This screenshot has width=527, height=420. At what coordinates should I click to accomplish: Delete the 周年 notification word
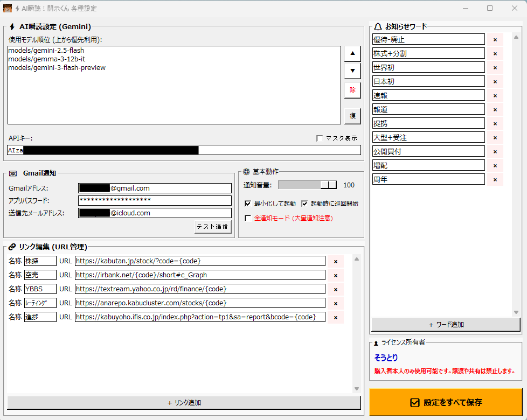pos(495,180)
